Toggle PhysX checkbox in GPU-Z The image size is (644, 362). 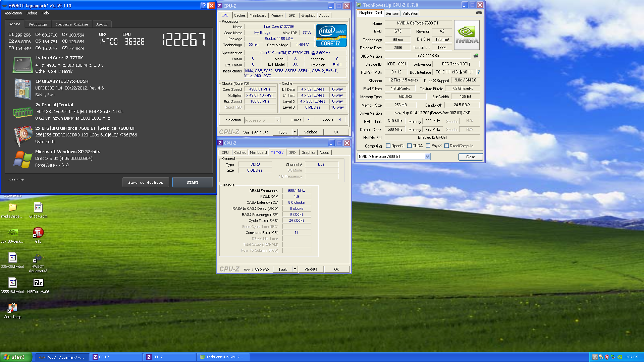click(x=428, y=146)
